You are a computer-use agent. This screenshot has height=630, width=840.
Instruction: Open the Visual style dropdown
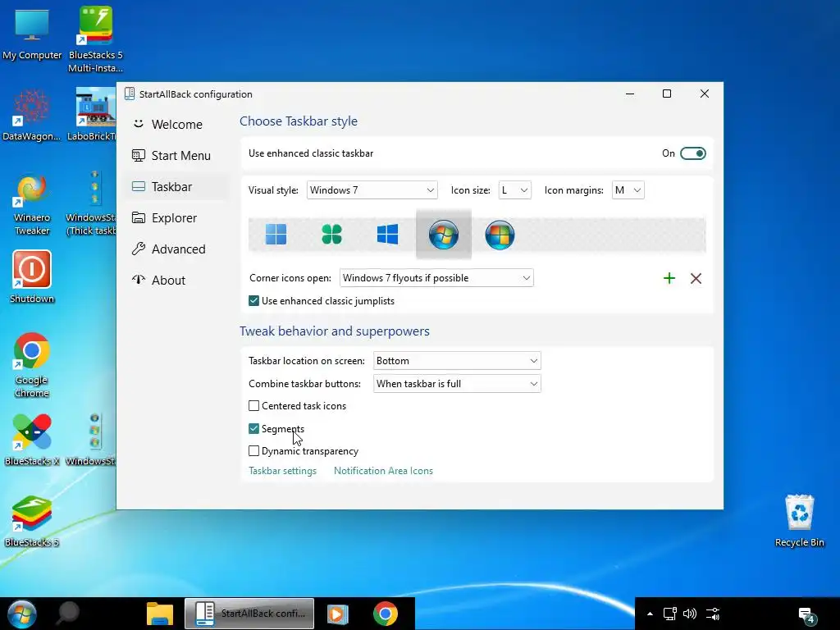tap(372, 190)
